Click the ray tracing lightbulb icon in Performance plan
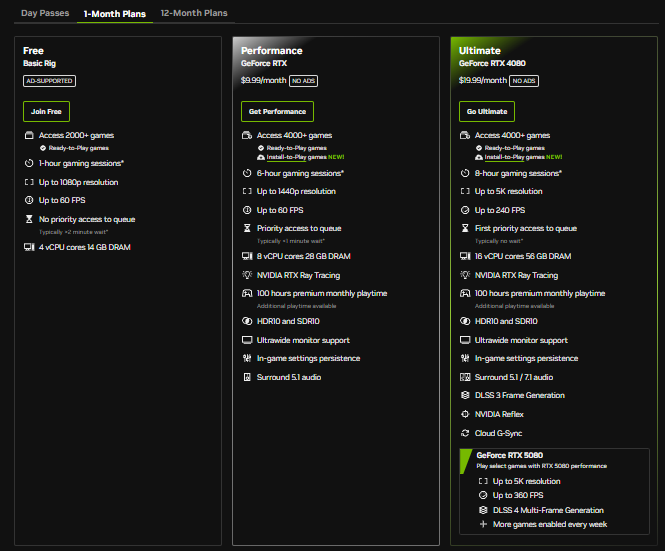Viewport: 665px width, 551px height. click(x=247, y=275)
